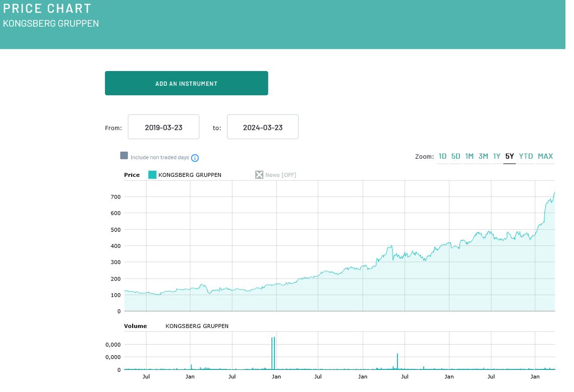The image size is (574, 392).
Task: Set chart zoom to 5D
Action: pyautogui.click(x=455, y=156)
